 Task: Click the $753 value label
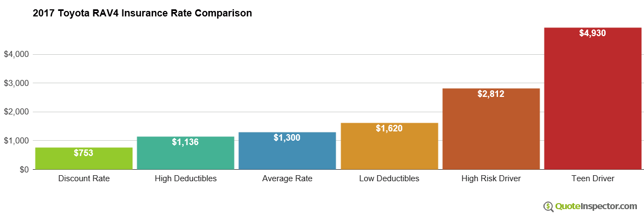pyautogui.click(x=84, y=153)
